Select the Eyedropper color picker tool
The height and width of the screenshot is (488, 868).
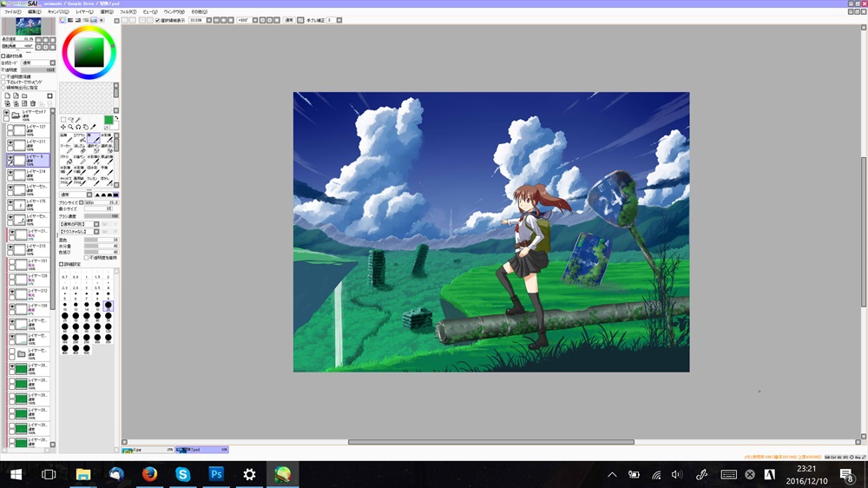(x=93, y=127)
